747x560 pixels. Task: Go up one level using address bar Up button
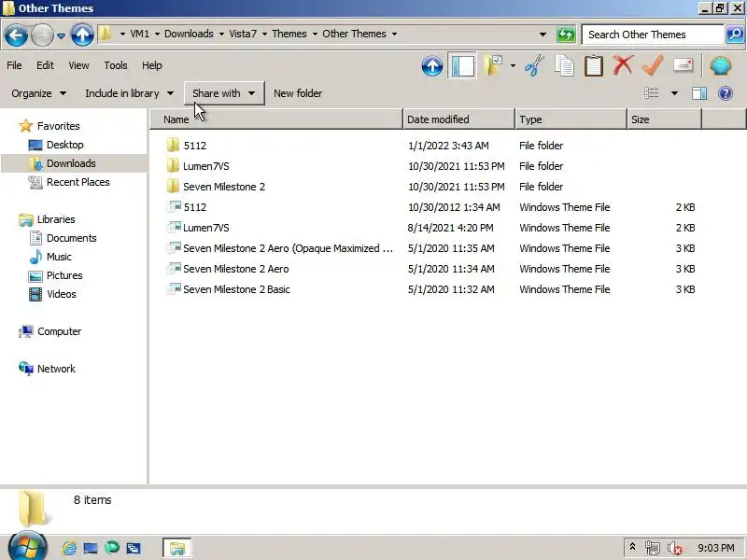pyautogui.click(x=82, y=35)
